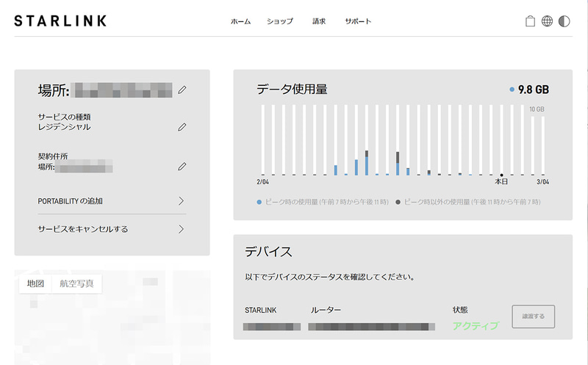
Task: Open the globe language selector
Action: click(x=547, y=21)
